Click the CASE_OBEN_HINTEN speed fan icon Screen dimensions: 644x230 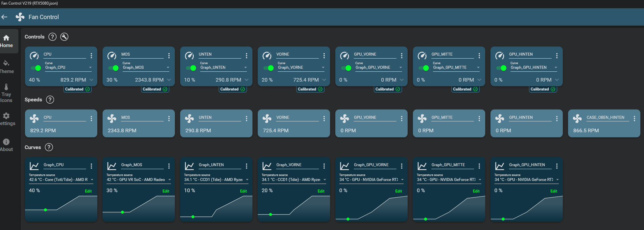(x=577, y=118)
